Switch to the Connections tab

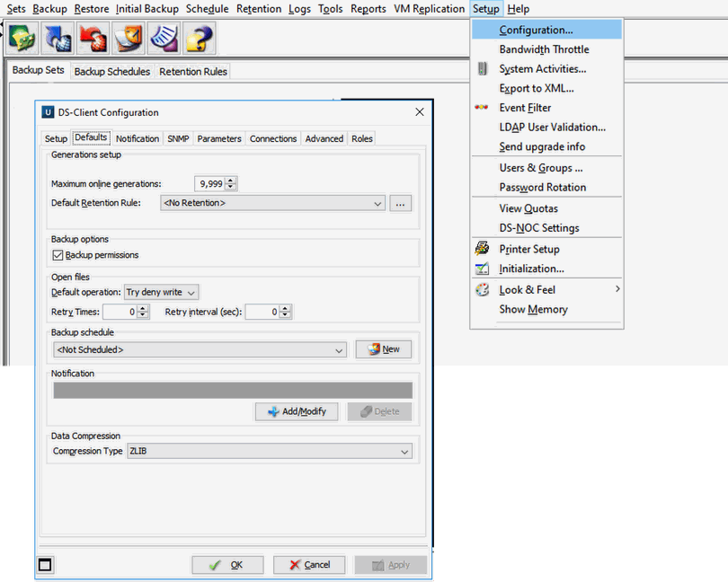point(273,139)
